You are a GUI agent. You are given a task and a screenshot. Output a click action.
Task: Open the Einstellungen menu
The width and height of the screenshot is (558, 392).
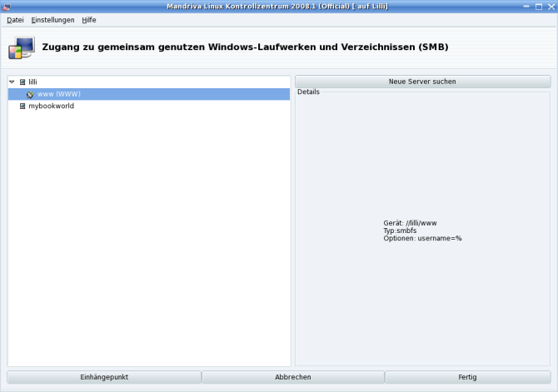click(x=52, y=19)
